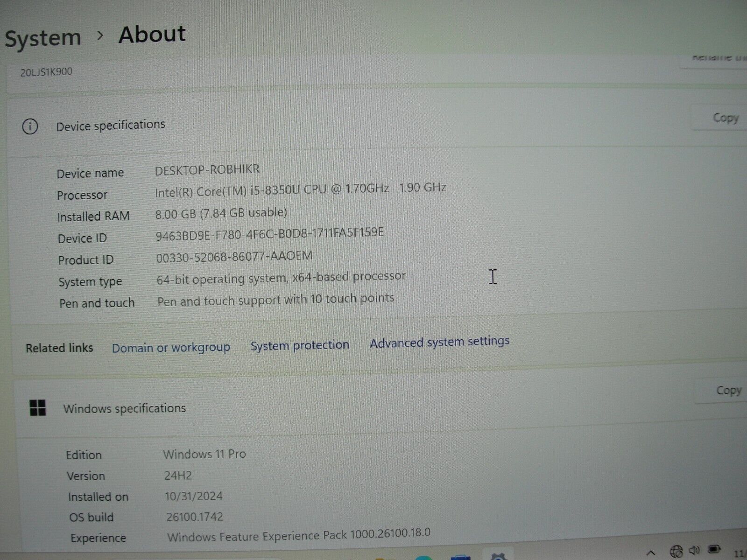Click the System breadcrumb link
Viewport: 747px width, 560px height.
point(42,38)
